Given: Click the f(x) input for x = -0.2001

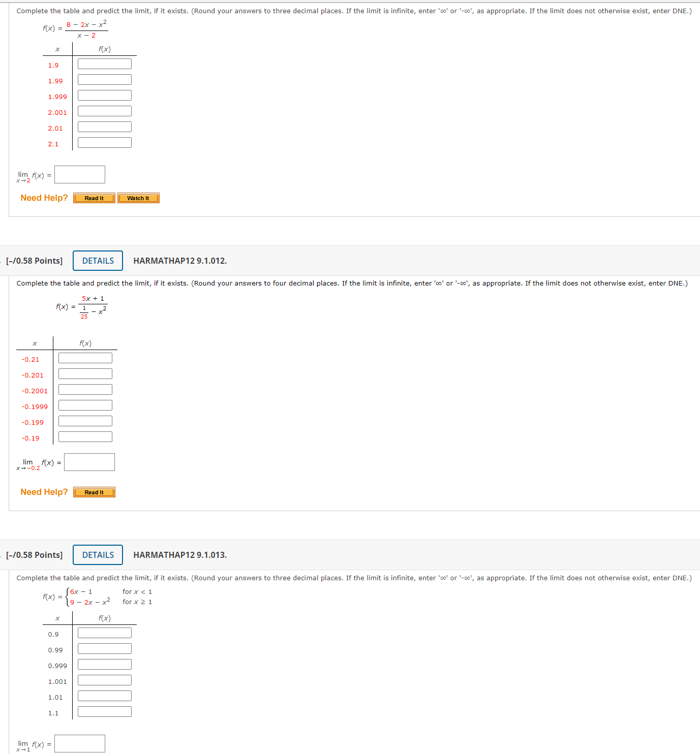Looking at the screenshot, I should pyautogui.click(x=85, y=389).
